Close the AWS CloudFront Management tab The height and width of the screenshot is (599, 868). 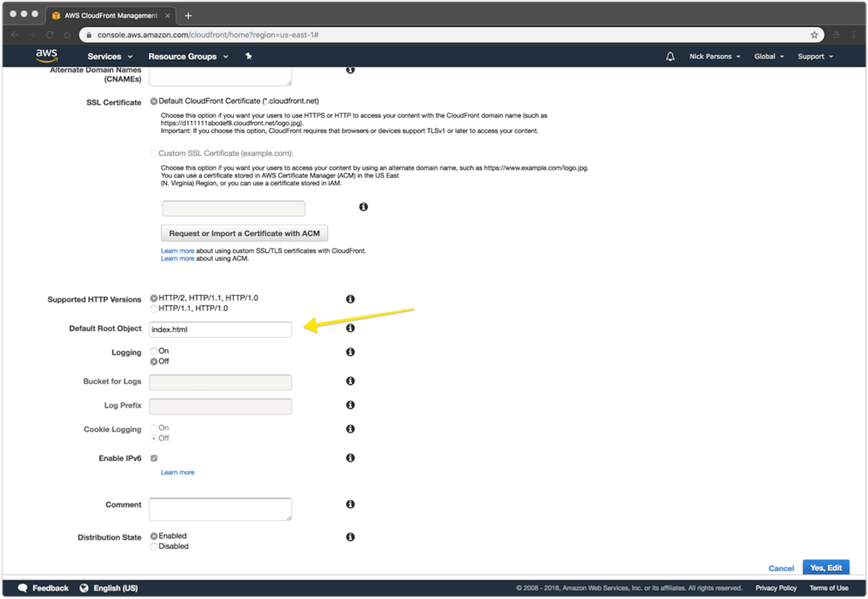(167, 16)
